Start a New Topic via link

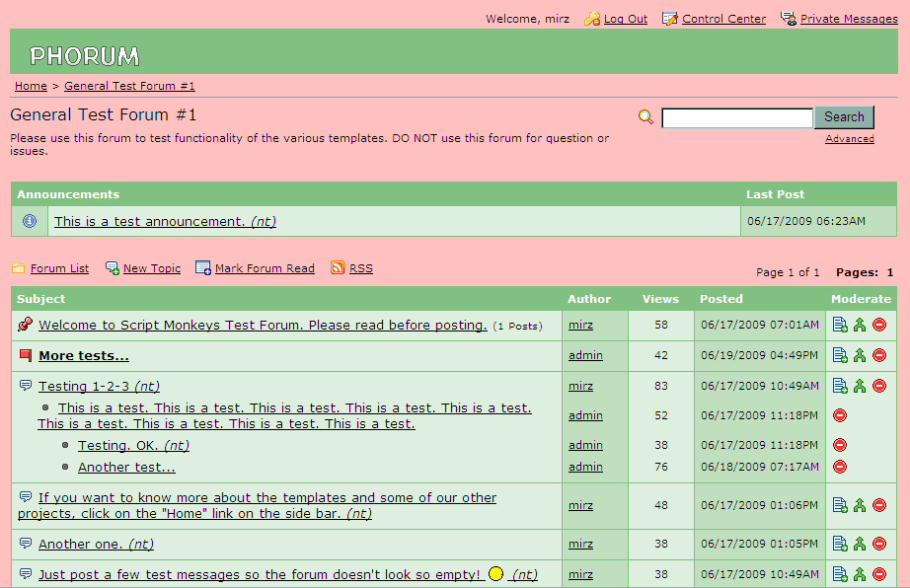[x=151, y=268]
